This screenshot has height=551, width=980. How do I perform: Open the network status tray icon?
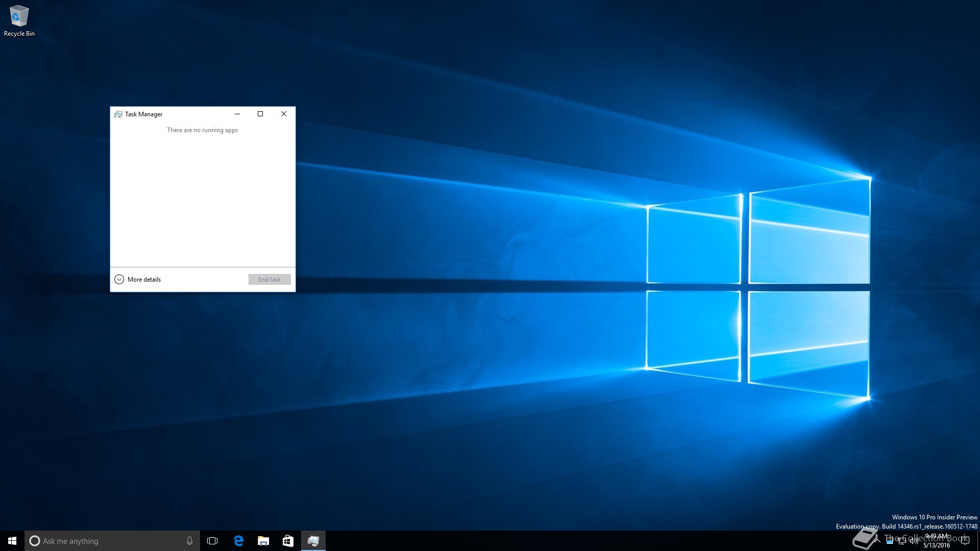902,541
